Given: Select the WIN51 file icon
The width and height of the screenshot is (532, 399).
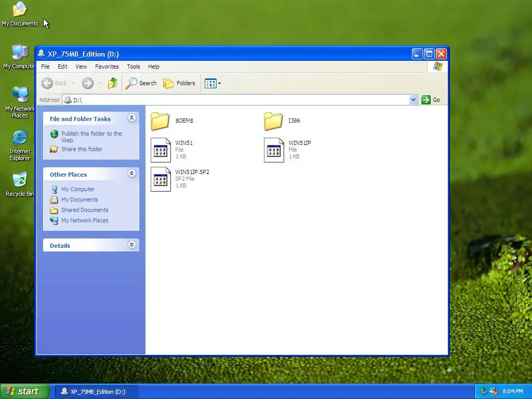Looking at the screenshot, I should tap(161, 150).
